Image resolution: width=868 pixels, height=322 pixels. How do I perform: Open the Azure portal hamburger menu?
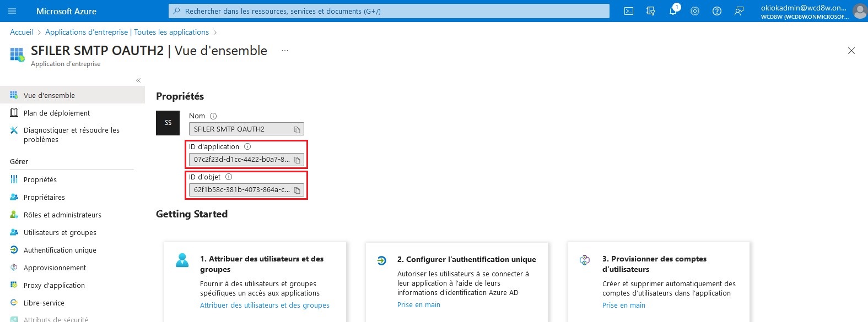pyautogui.click(x=12, y=11)
